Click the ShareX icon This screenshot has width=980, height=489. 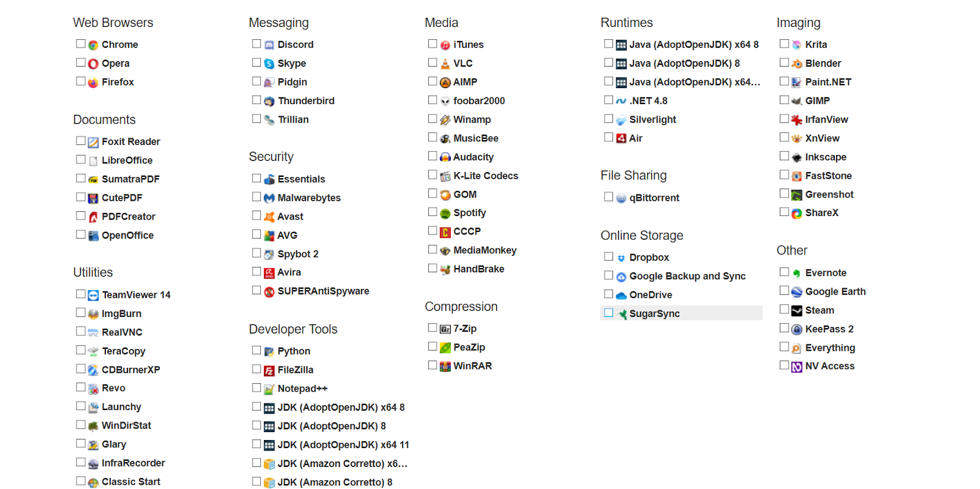tap(797, 214)
